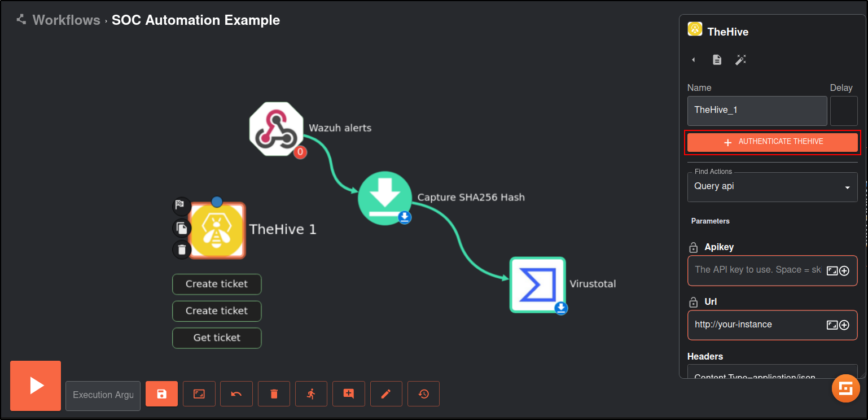Choose the Get ticket suggestion
The image size is (868, 420).
tap(217, 338)
